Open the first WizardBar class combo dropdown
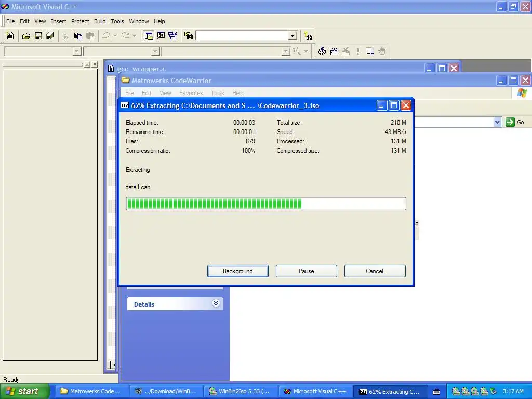The image size is (532, 399). 77,51
